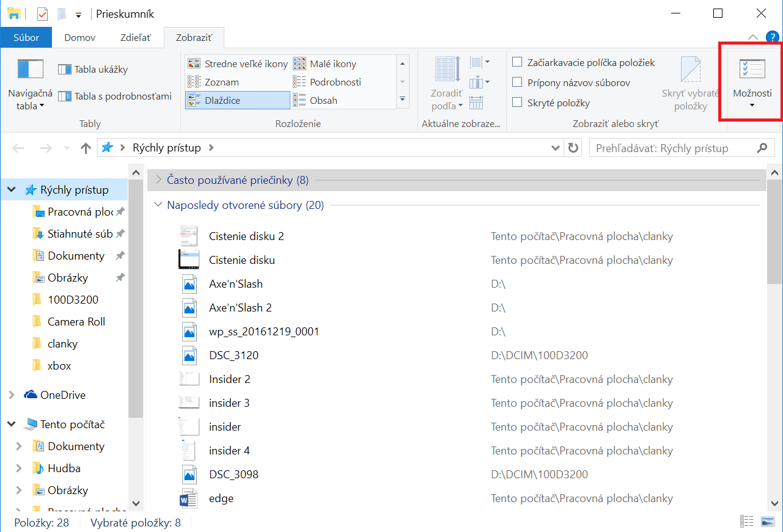The image size is (783, 532).
Task: Open the Navigačná tabla menu
Action: point(30,85)
